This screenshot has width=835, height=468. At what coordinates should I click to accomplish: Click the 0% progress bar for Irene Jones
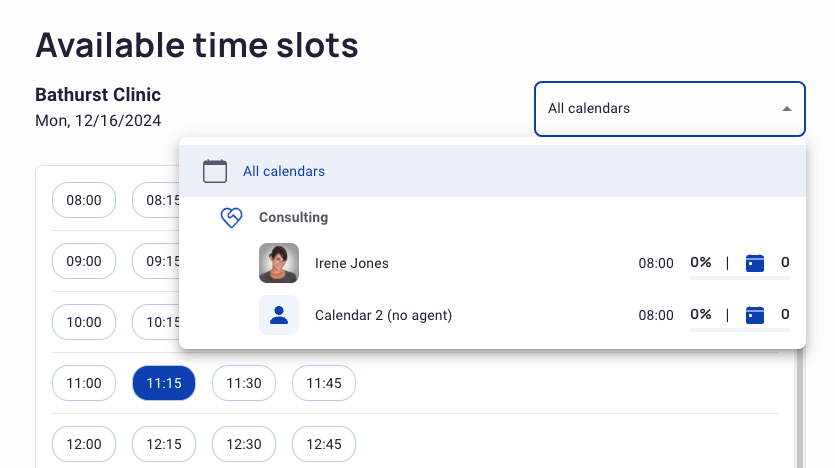pyautogui.click(x=740, y=278)
